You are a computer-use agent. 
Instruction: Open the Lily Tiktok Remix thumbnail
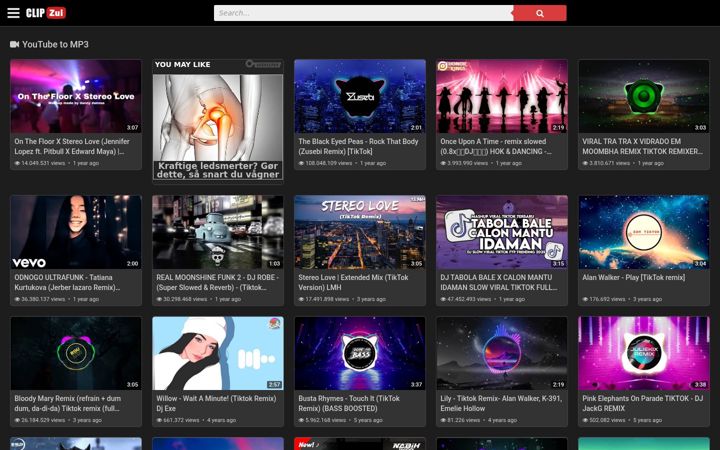pos(501,353)
